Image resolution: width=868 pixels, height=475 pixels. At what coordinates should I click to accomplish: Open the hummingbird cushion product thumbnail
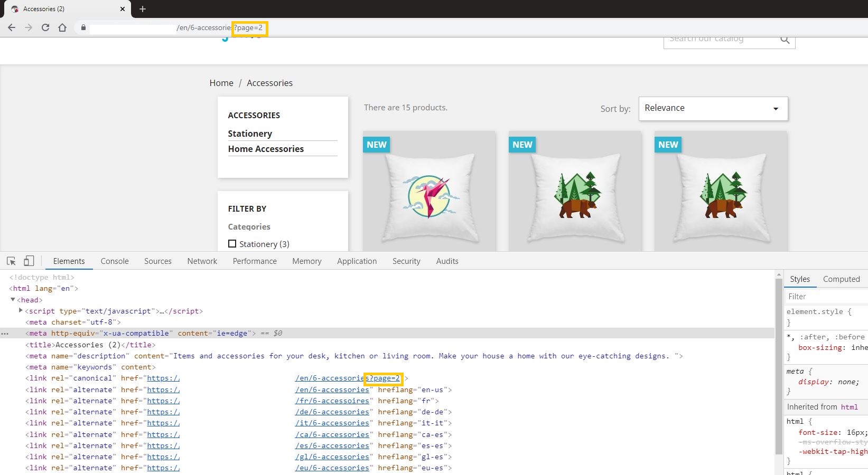click(429, 191)
